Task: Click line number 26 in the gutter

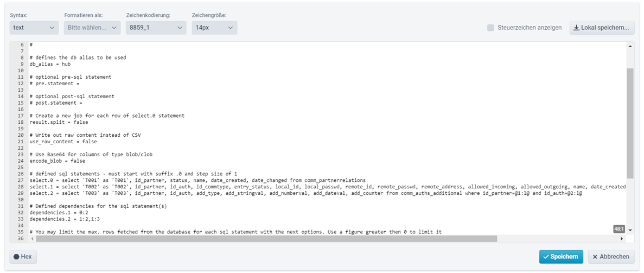Action: tap(21, 174)
